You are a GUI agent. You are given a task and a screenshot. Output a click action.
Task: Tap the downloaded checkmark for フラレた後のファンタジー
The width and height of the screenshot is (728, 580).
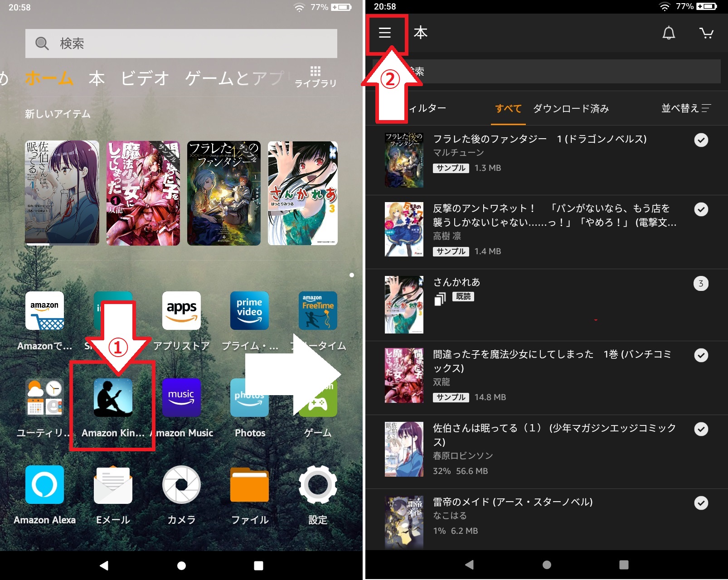(701, 140)
